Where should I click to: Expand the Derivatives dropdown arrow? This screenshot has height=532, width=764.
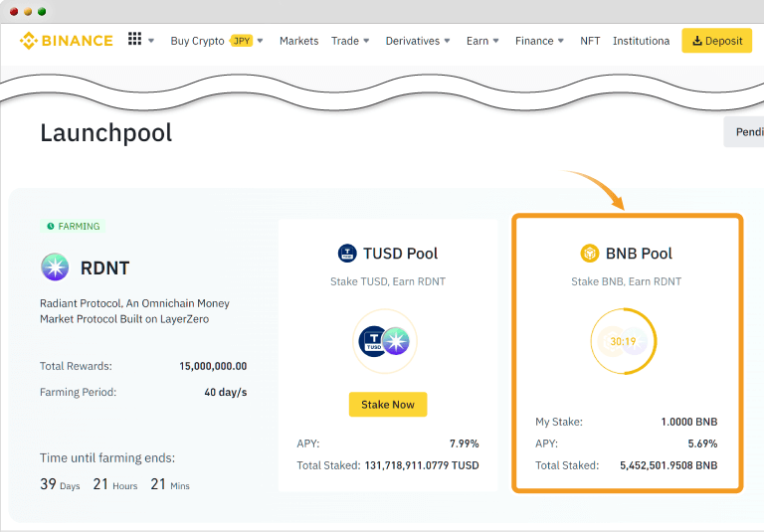tap(447, 41)
